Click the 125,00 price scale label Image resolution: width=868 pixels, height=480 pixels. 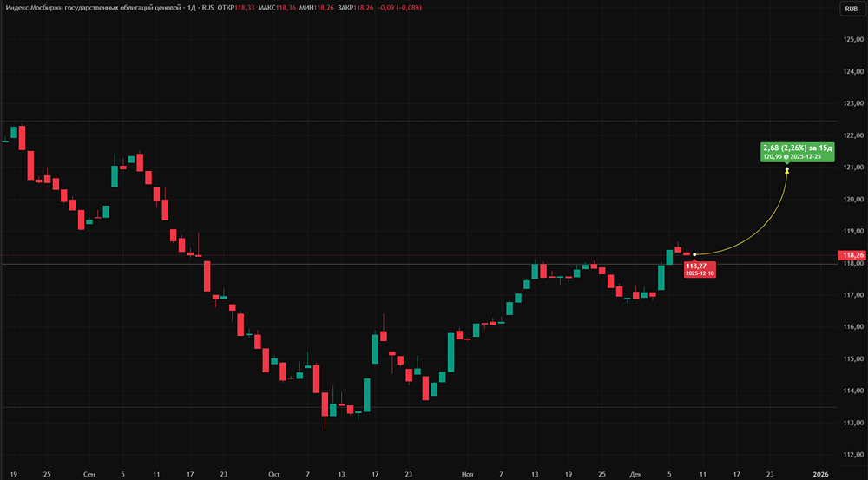[853, 39]
